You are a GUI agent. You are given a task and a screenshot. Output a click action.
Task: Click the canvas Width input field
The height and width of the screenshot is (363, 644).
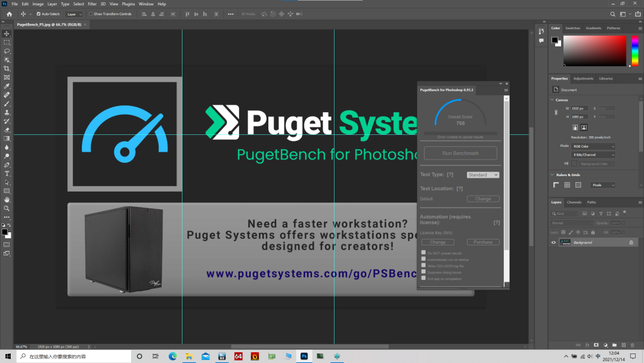[579, 109]
